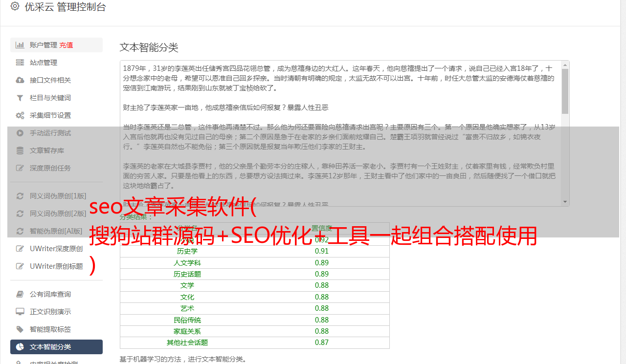Viewport: 626px width, 364px height.
Task: Click the 0.91 confidence value
Action: coord(322,251)
